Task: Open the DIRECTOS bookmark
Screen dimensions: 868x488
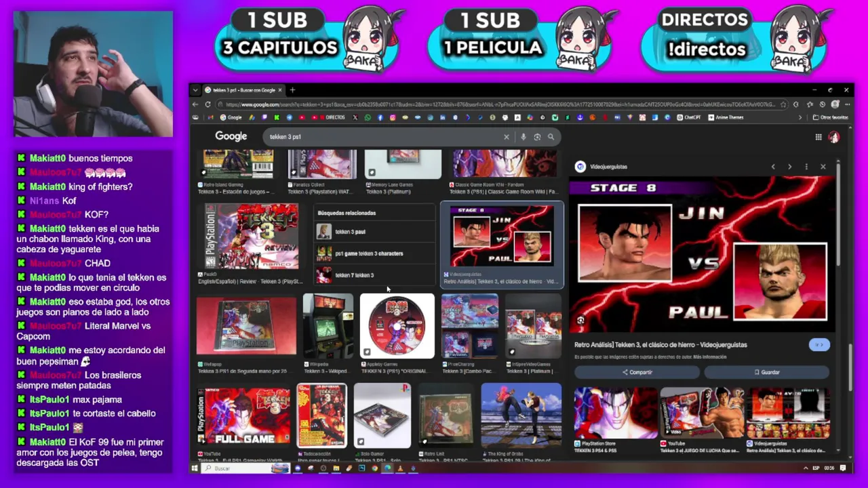Action: pyautogui.click(x=332, y=117)
